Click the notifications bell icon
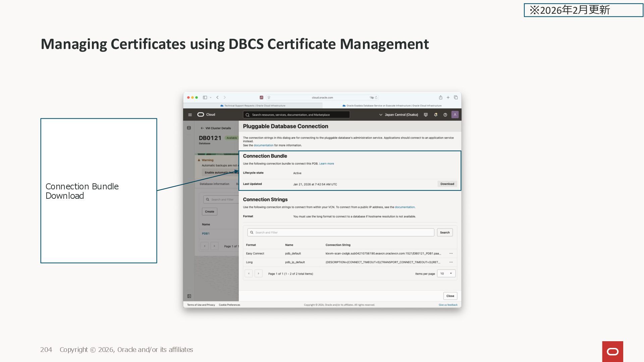 pyautogui.click(x=436, y=115)
